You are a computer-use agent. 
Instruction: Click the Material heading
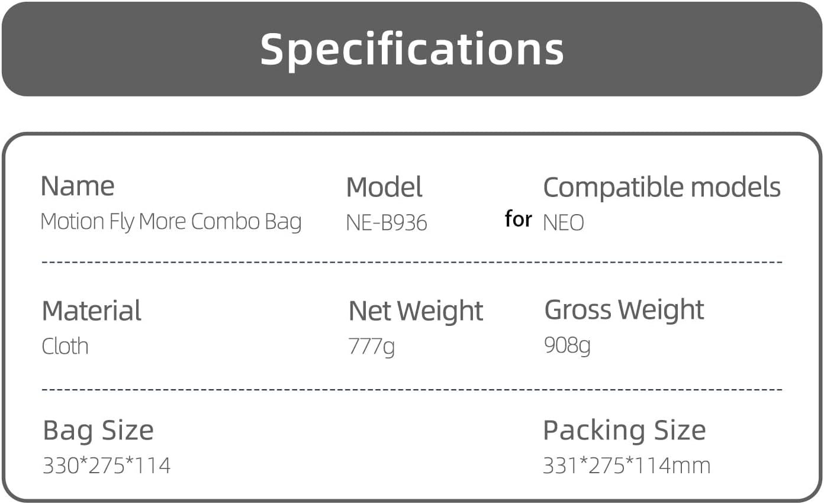pyautogui.click(x=92, y=311)
